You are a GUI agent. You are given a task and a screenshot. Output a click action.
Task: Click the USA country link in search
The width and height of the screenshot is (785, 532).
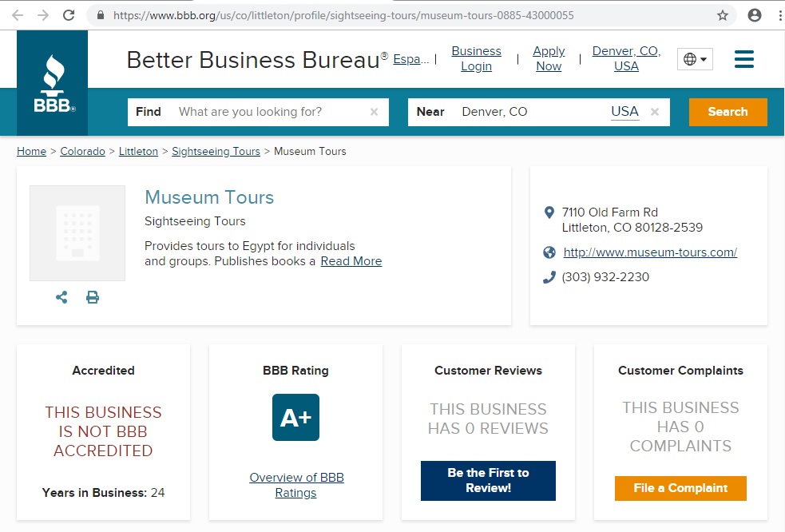(624, 111)
